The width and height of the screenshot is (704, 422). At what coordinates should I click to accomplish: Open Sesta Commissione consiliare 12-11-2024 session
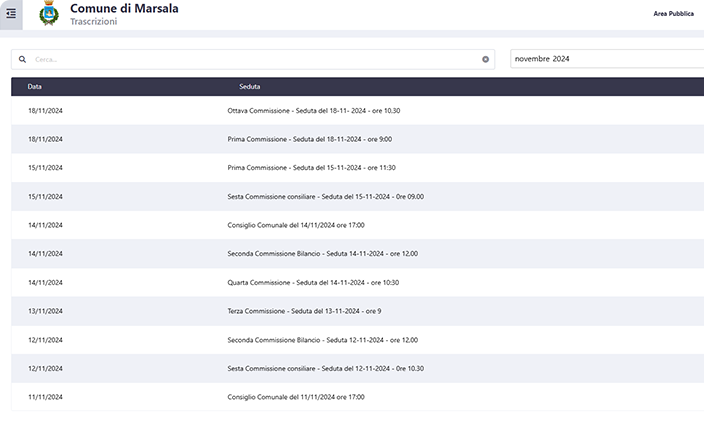point(325,368)
